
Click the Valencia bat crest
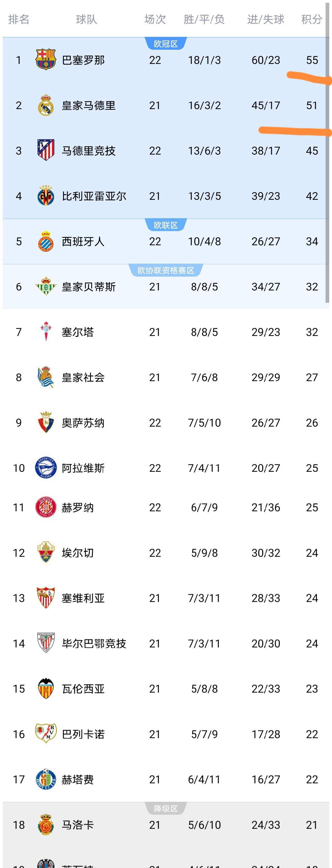point(45,688)
